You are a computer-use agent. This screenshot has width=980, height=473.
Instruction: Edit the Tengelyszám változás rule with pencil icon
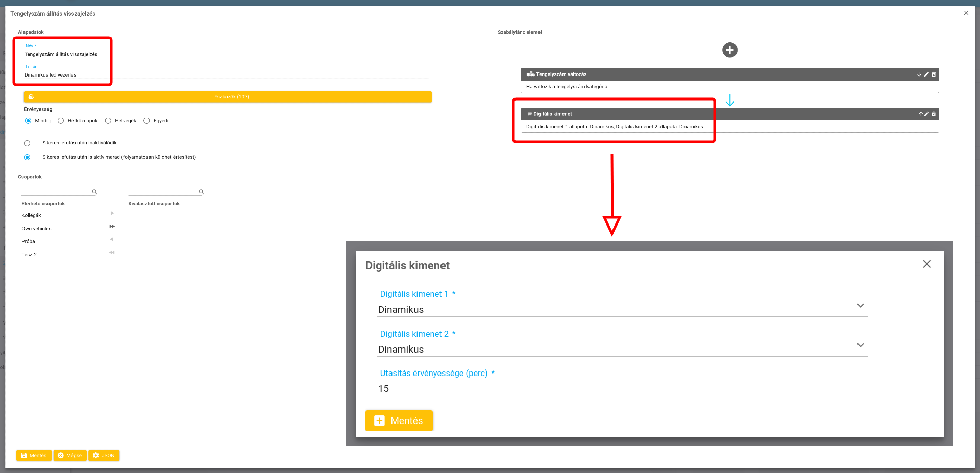pyautogui.click(x=926, y=74)
